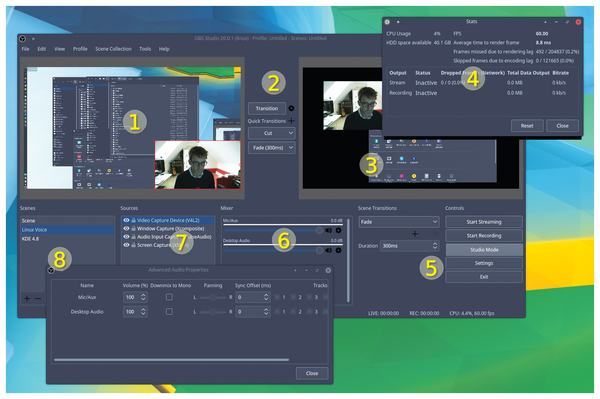
Task: Mute the Desktop Audio speaker icon
Action: point(328,250)
